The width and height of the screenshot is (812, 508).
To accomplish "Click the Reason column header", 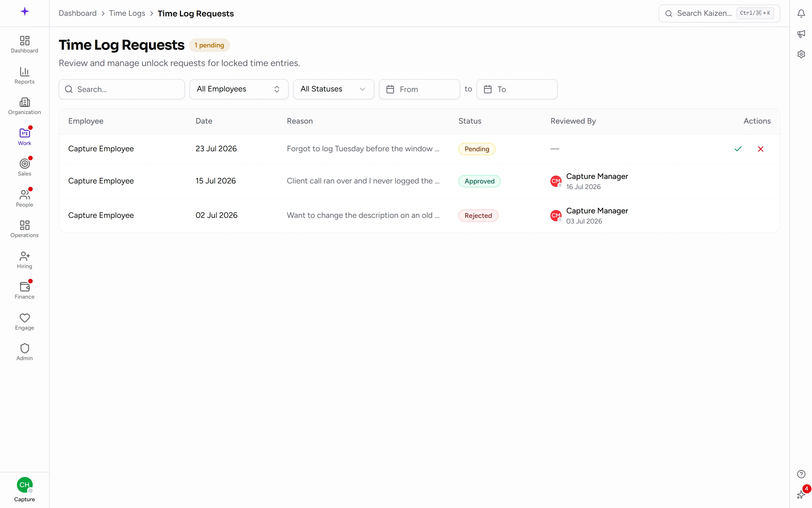I will click(x=300, y=121).
